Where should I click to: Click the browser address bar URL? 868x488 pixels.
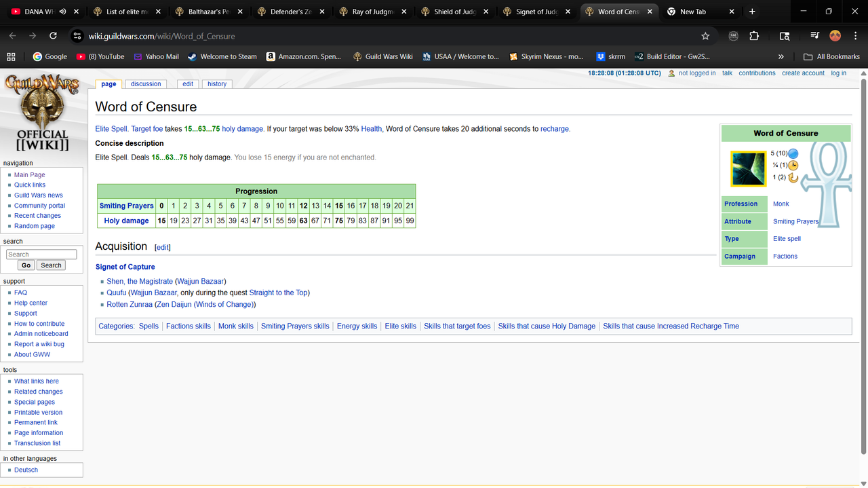pos(162,36)
